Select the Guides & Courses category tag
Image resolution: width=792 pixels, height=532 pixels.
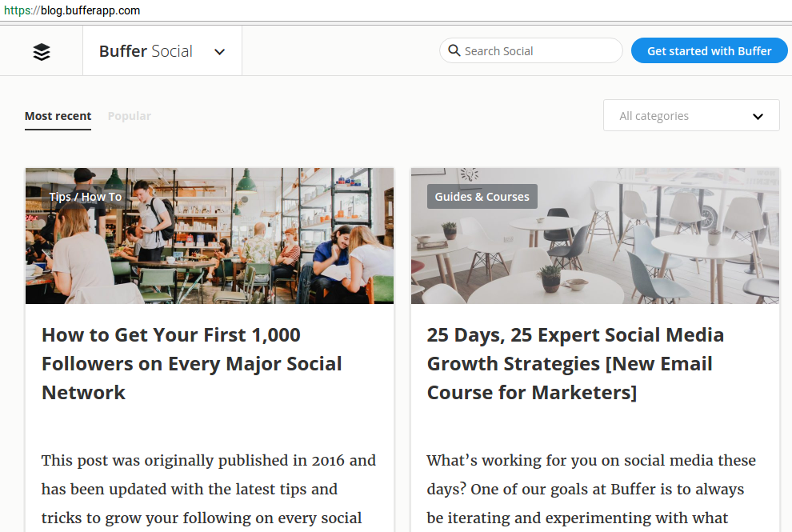tap(482, 196)
